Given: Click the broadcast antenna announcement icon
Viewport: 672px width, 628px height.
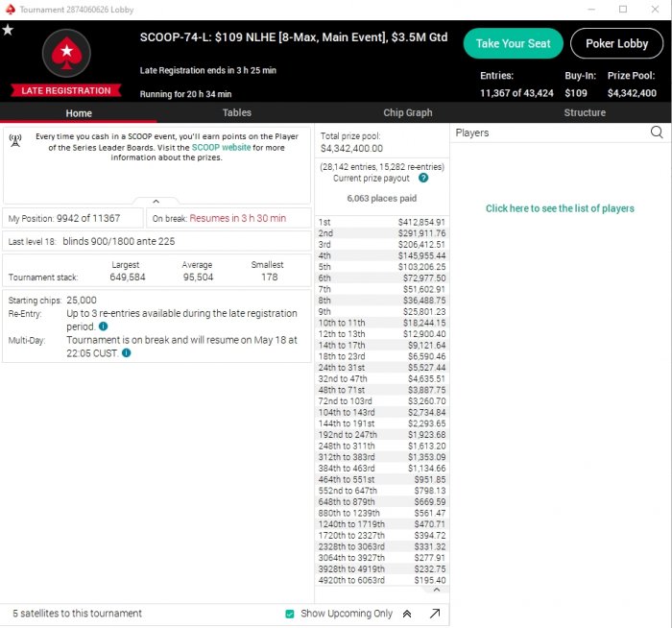Looking at the screenshot, I should [x=15, y=140].
